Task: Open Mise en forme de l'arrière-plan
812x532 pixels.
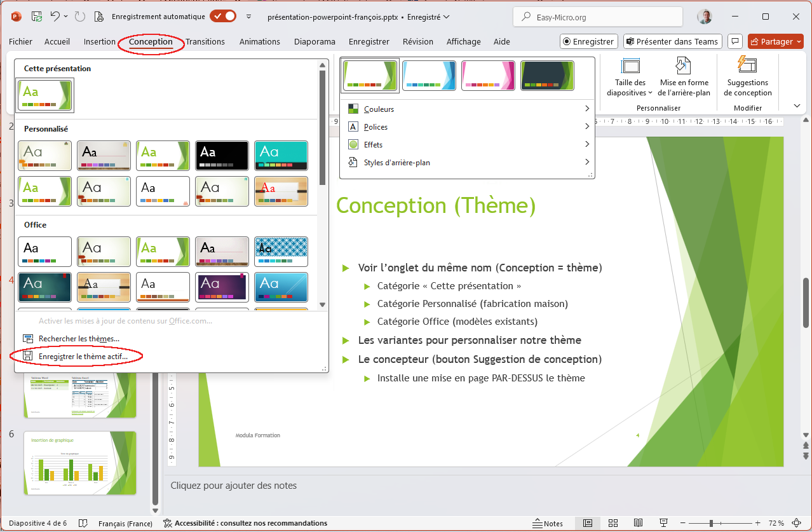Action: 684,76
